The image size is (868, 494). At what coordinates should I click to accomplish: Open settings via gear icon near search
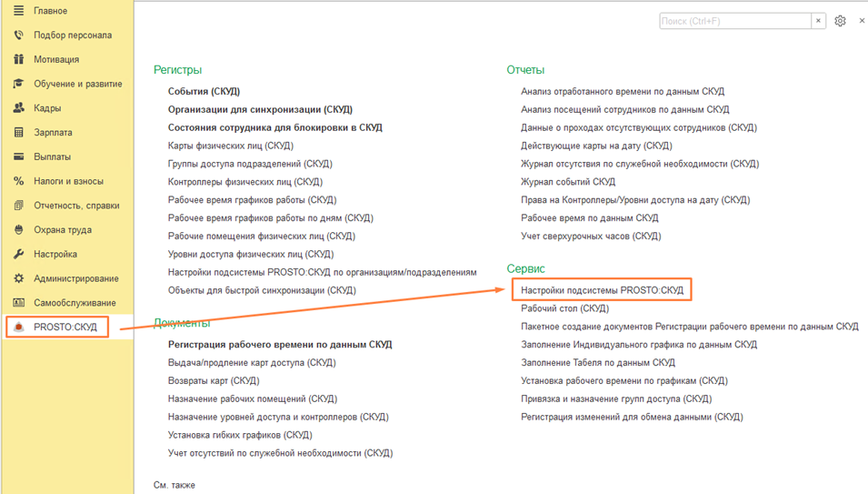point(840,21)
